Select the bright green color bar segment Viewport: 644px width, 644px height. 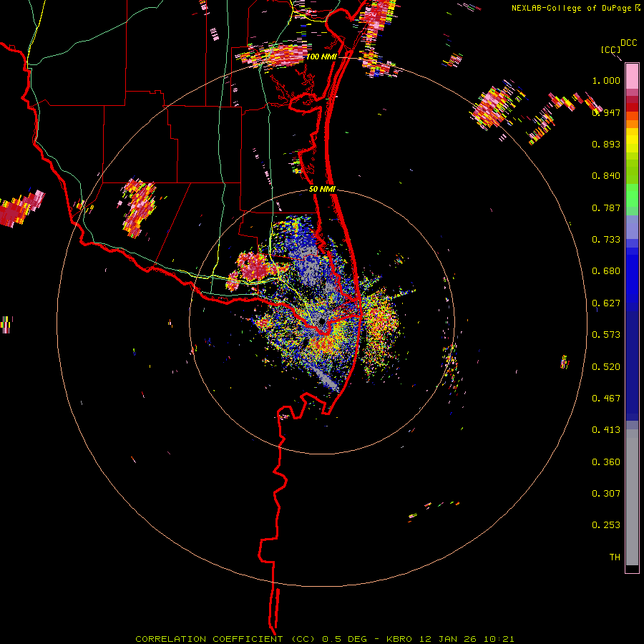(632, 195)
